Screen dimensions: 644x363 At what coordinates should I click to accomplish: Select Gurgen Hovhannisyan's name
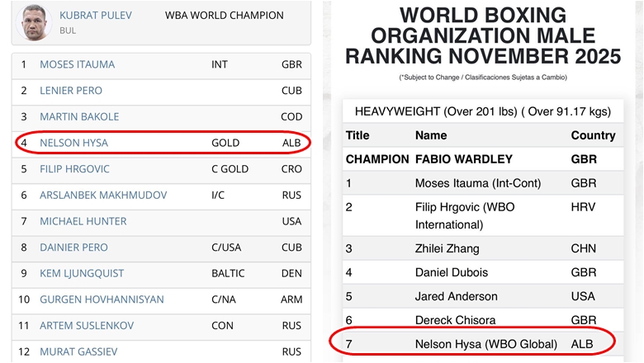[102, 299]
